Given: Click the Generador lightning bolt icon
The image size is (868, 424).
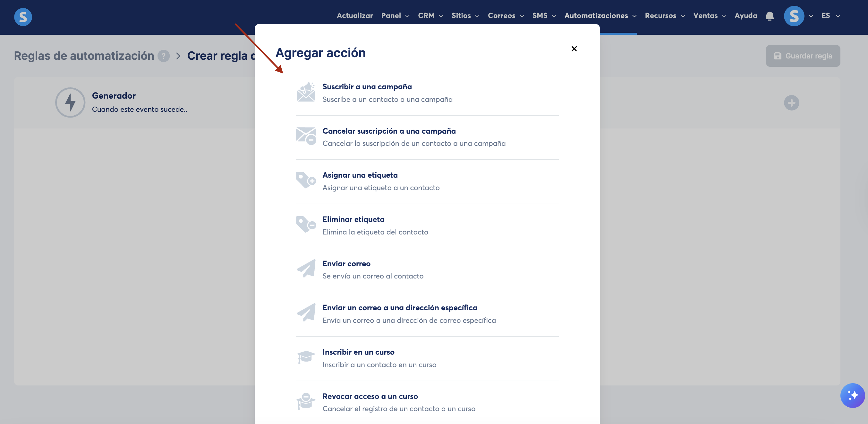Looking at the screenshot, I should coord(70,102).
